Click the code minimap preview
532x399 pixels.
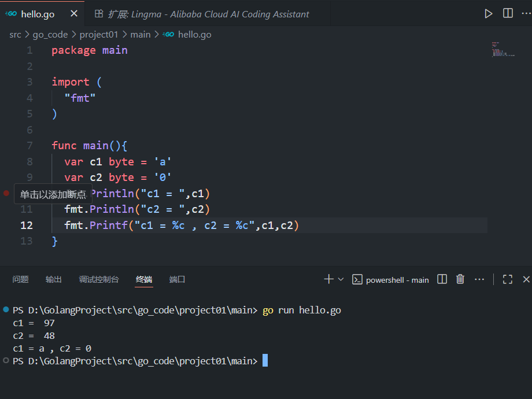point(502,50)
